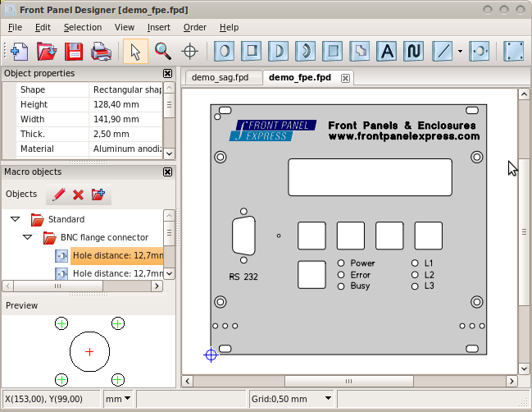This screenshot has height=412, width=532.
Task: Open the Edit menu
Action: click(x=43, y=27)
